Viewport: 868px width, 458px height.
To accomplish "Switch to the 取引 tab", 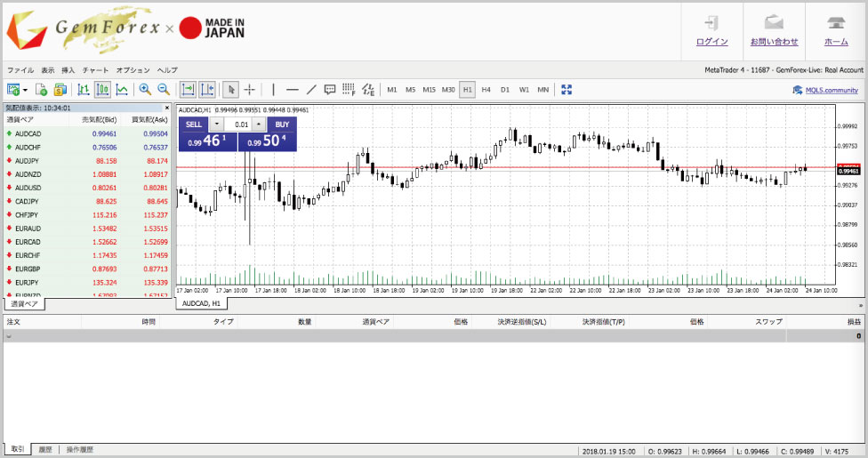I will [18, 449].
